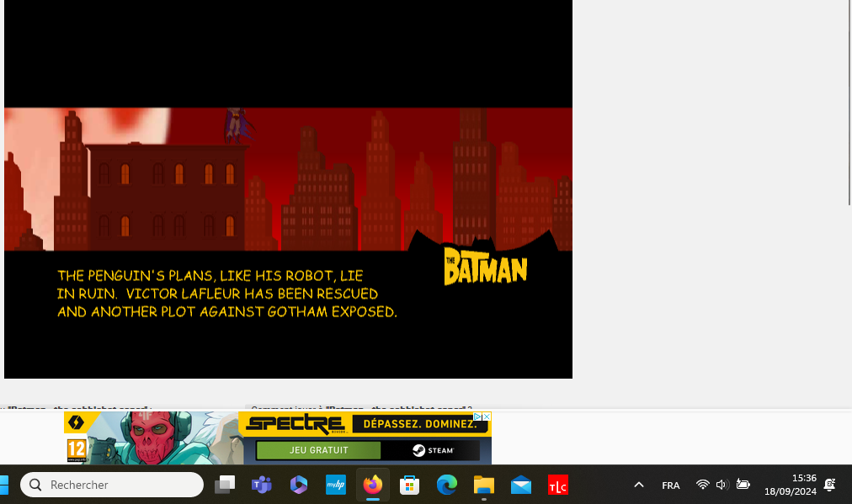
Task: Click the green JEU GRATUIT button
Action: click(318, 450)
